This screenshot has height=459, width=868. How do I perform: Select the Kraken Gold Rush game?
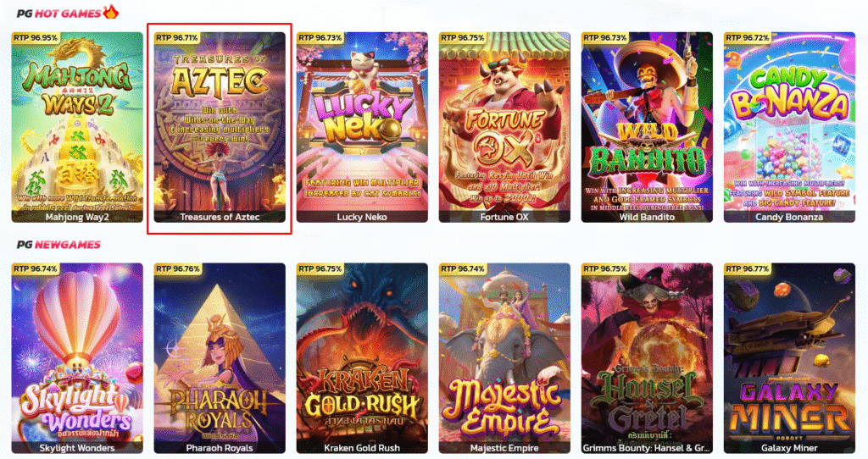pyautogui.click(x=362, y=358)
